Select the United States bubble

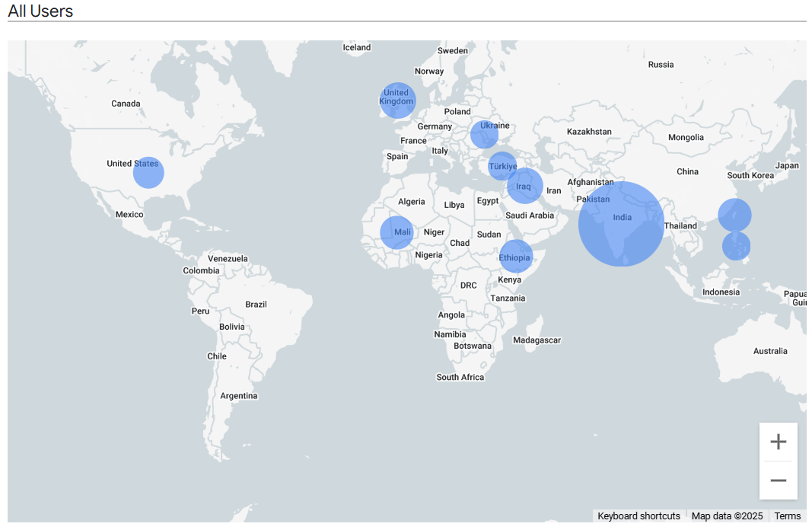pyautogui.click(x=148, y=173)
